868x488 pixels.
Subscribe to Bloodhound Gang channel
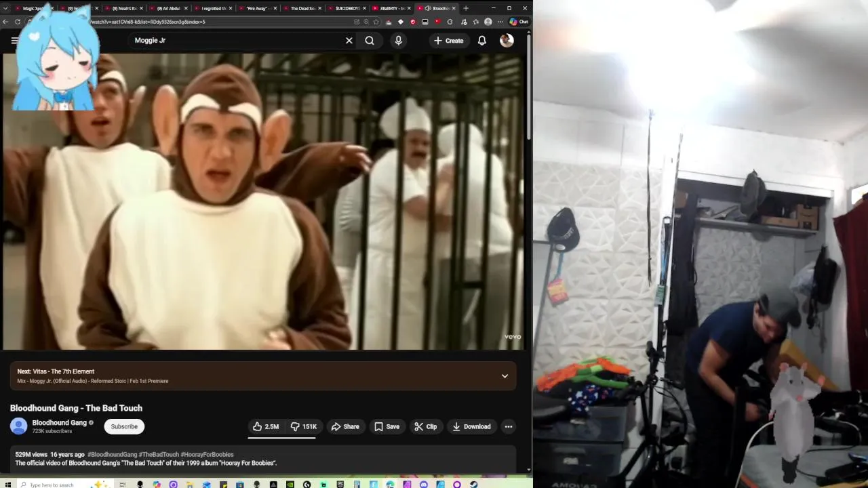pos(124,426)
